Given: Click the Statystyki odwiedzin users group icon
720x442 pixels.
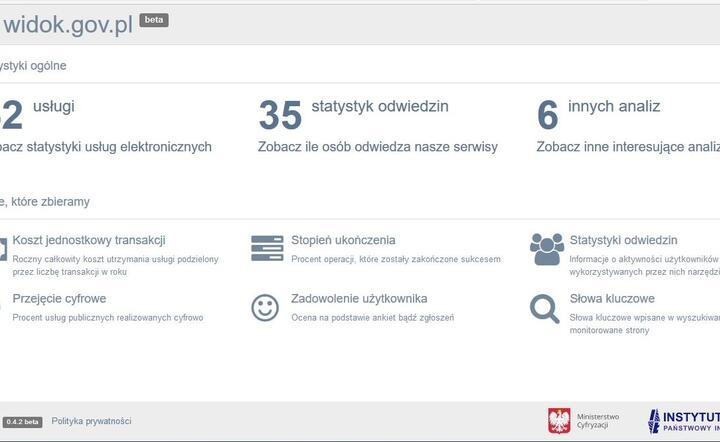Looking at the screenshot, I should pos(547,249).
